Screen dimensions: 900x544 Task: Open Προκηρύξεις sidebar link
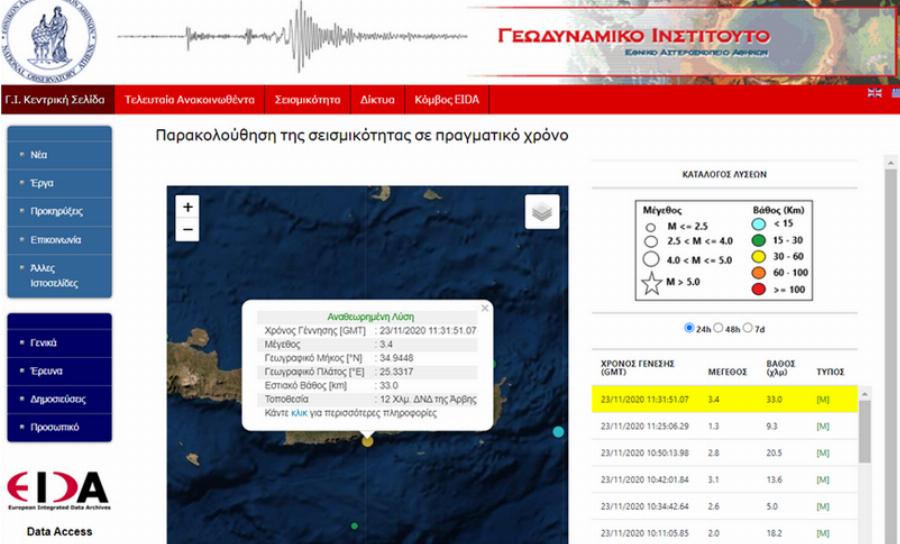59,211
